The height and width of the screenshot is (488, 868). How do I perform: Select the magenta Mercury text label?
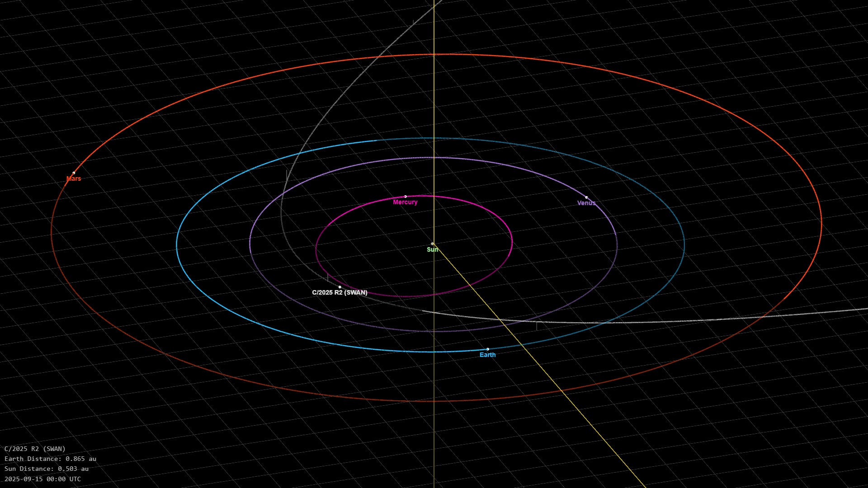405,202
